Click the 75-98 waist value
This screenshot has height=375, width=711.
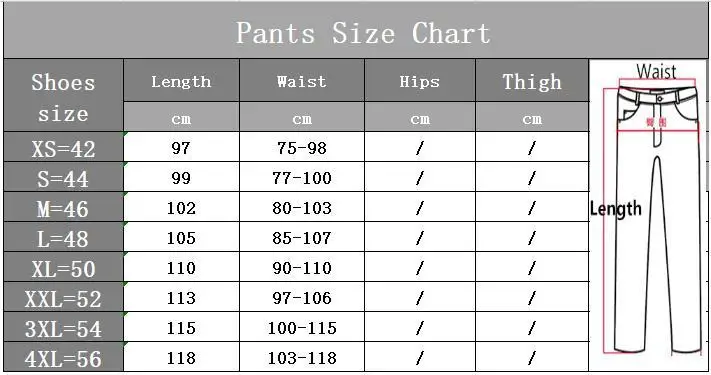tap(302, 148)
